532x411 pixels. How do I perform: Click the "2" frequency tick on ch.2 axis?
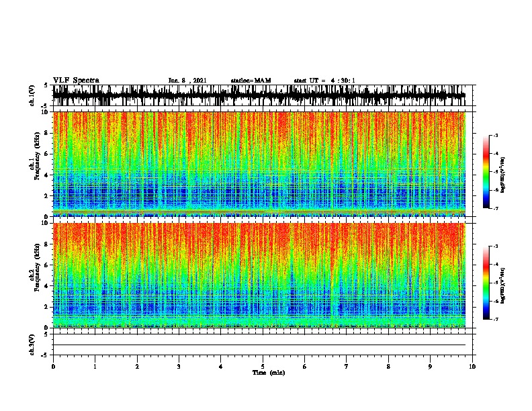47,307
